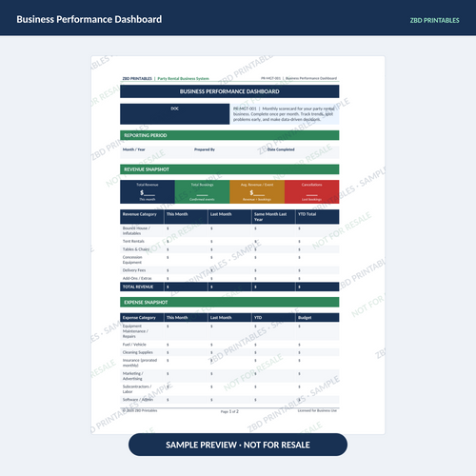Click the red Cancellations card
Image resolution: width=476 pixels, height=476 pixels.
click(x=312, y=191)
